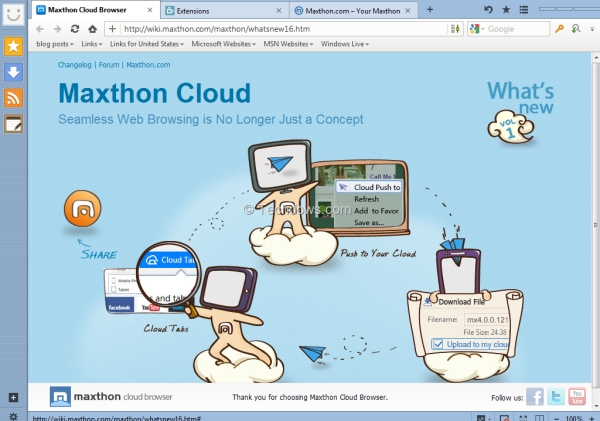Click the Facebook follow icon
This screenshot has width=600, height=421.
[x=535, y=396]
